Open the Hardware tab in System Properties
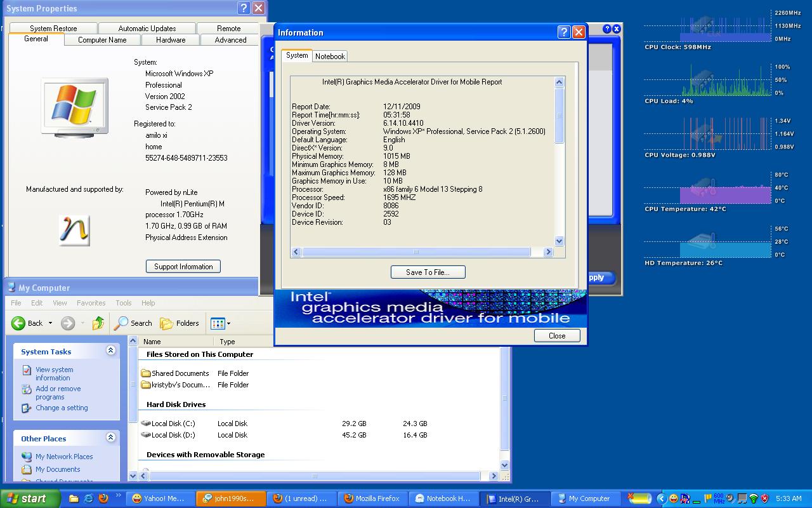The height and width of the screenshot is (508, 812). [171, 40]
